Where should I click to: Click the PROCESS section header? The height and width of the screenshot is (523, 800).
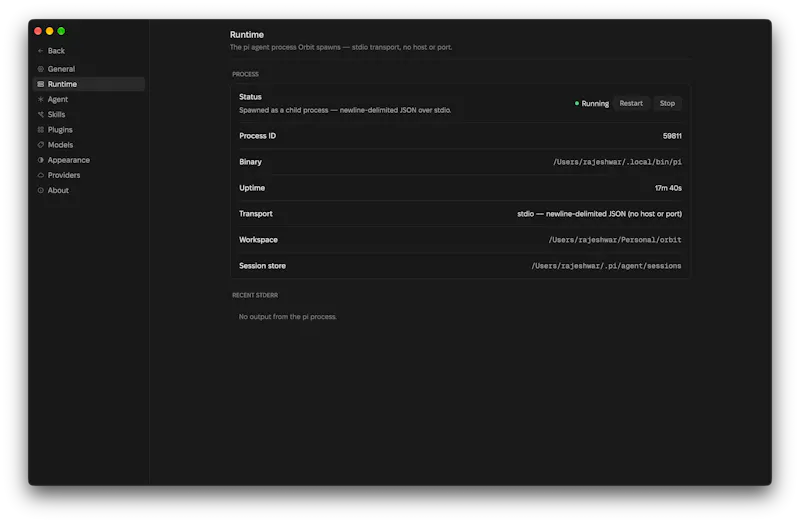click(x=245, y=74)
